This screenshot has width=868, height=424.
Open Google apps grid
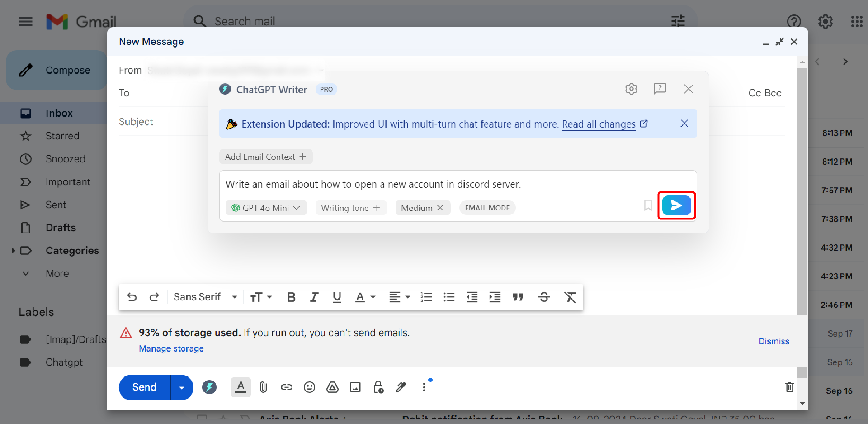click(x=856, y=21)
